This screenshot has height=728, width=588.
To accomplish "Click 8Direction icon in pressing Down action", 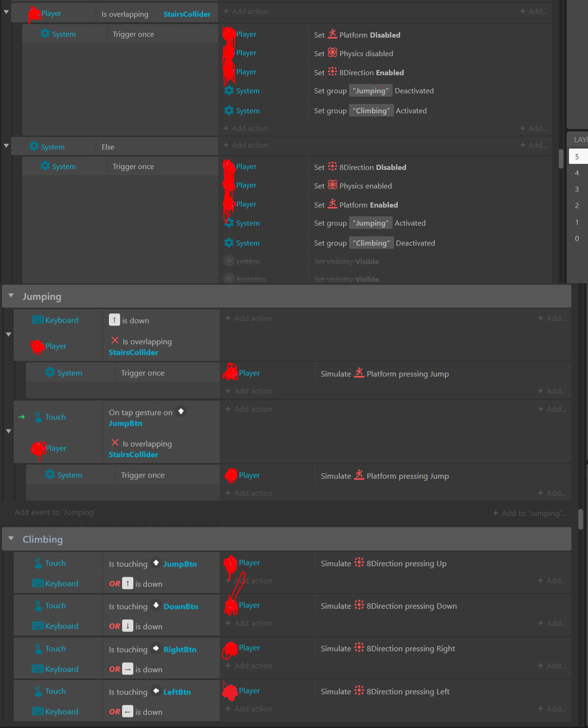I will tap(359, 605).
